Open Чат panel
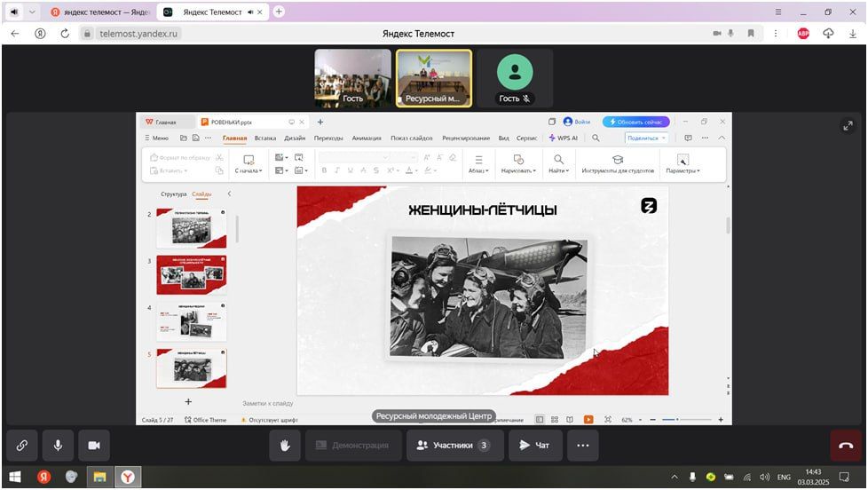Screen dimensions: 868x490 point(533,445)
